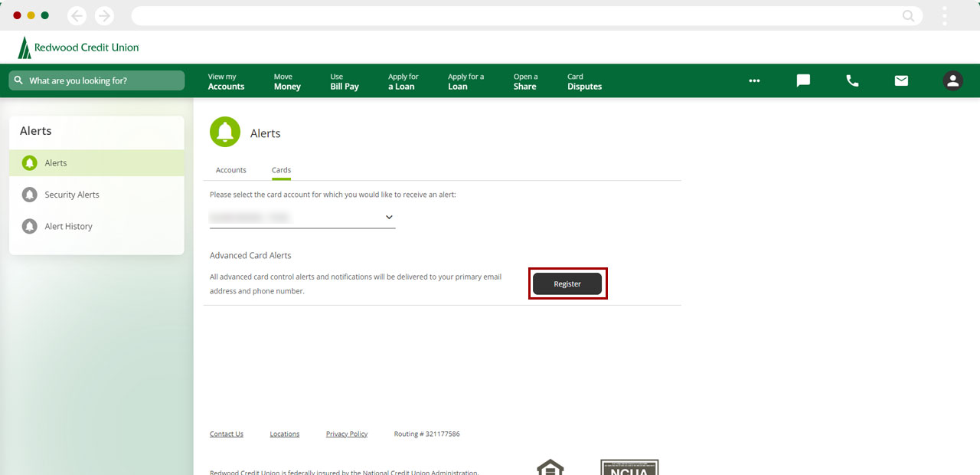Click the 'What are you looking for?' search field

coord(96,80)
